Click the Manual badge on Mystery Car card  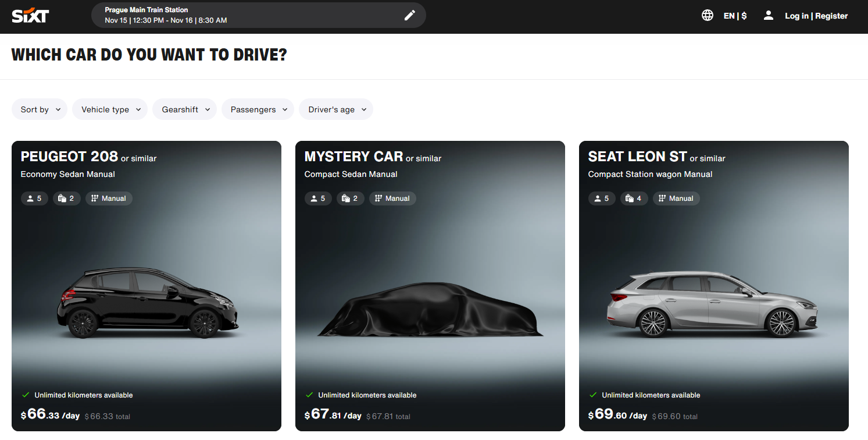pos(392,198)
